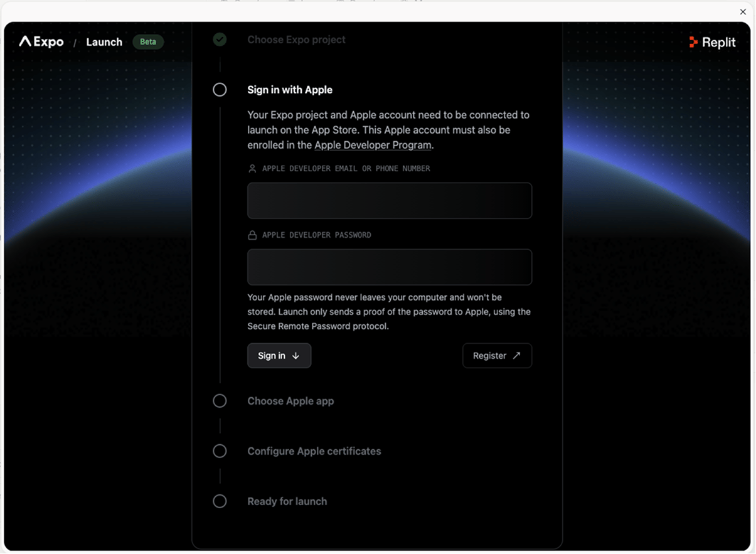
Task: Click the Ready for launch step circle
Action: (x=220, y=501)
